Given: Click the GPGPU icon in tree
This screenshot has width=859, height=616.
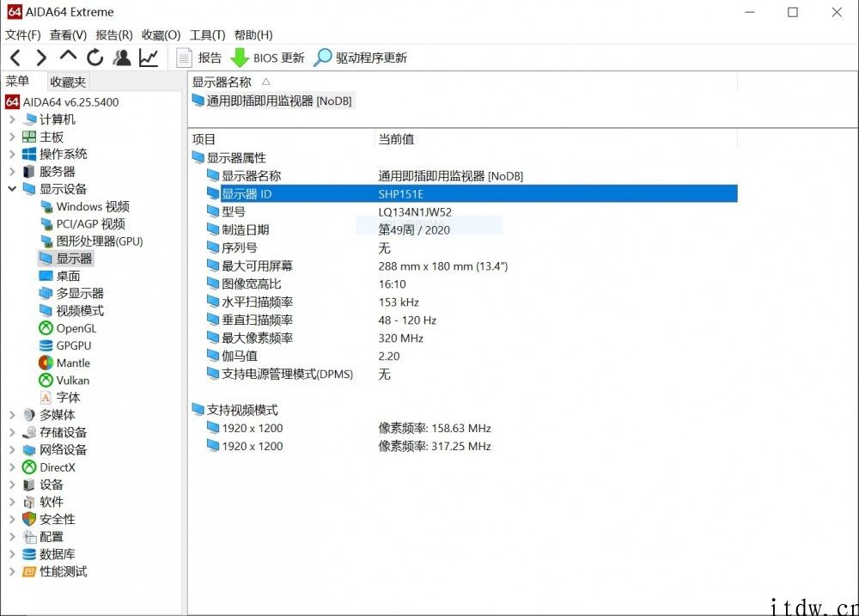Looking at the screenshot, I should click(x=46, y=346).
